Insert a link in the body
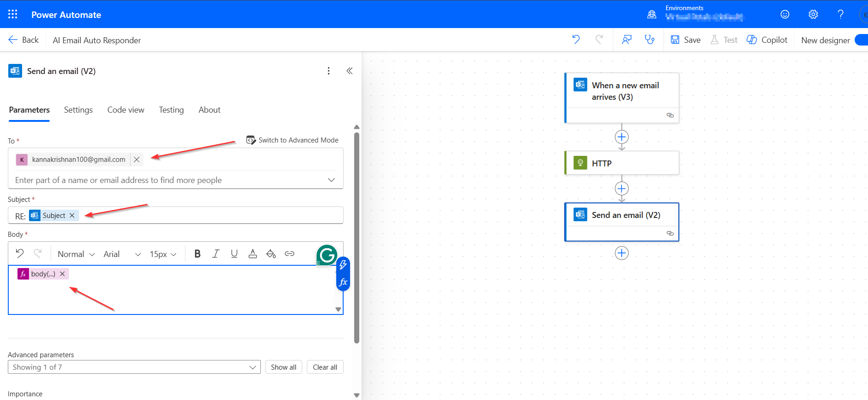Screen dimensions: 868x400 (289, 254)
